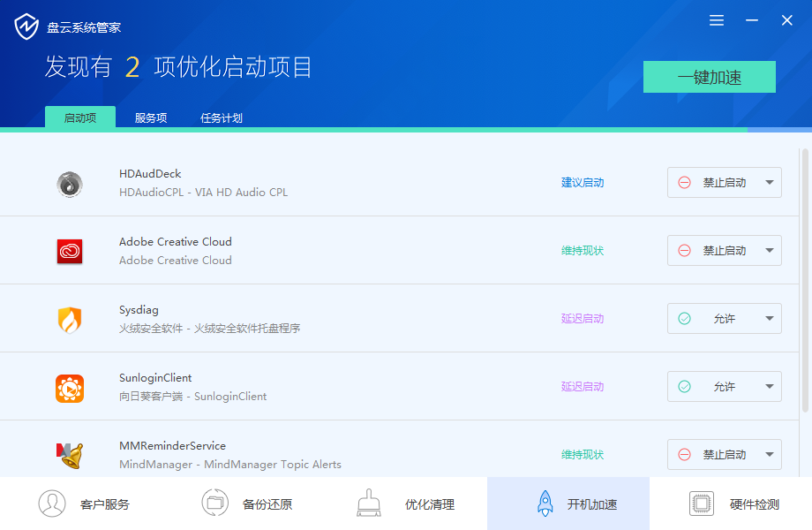Viewport: 812px width, 530px height.
Task: Switch to the 服务项 tab
Action: 151,118
